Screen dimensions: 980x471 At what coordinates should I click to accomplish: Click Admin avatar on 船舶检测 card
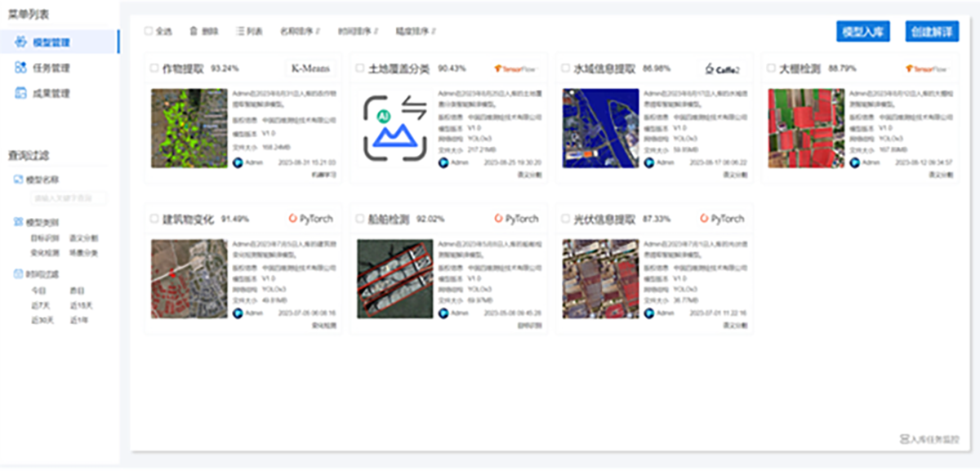pos(443,313)
